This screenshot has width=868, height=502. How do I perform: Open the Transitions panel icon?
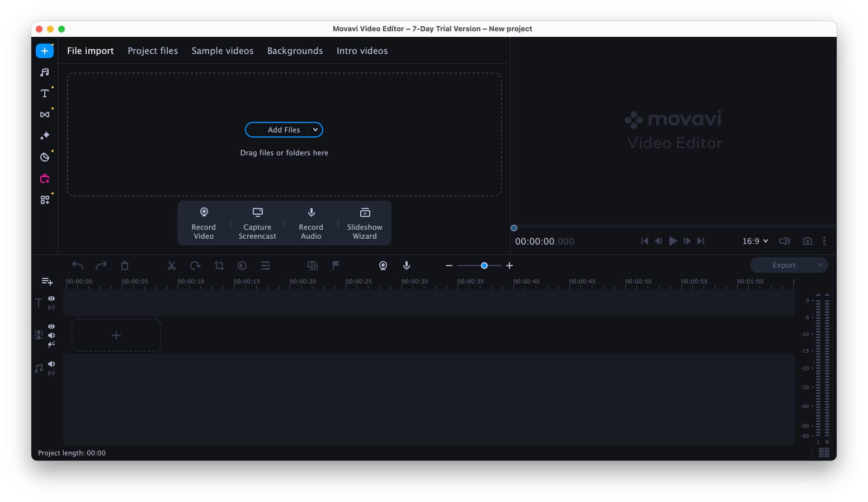coord(45,115)
